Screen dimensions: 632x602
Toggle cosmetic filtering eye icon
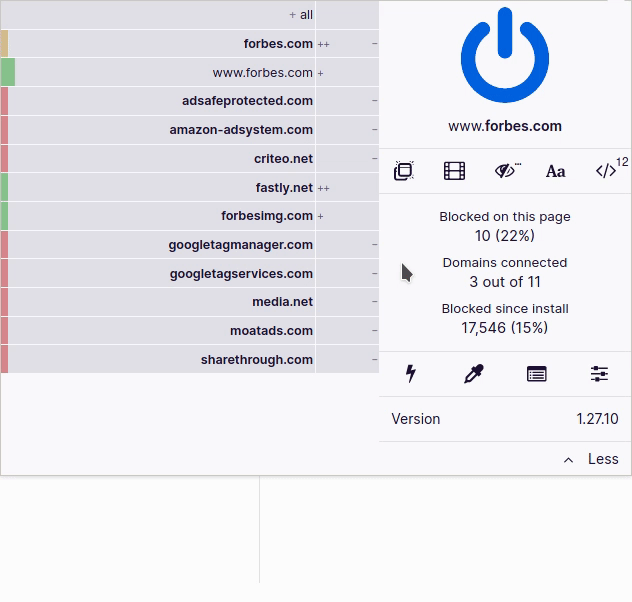(507, 171)
